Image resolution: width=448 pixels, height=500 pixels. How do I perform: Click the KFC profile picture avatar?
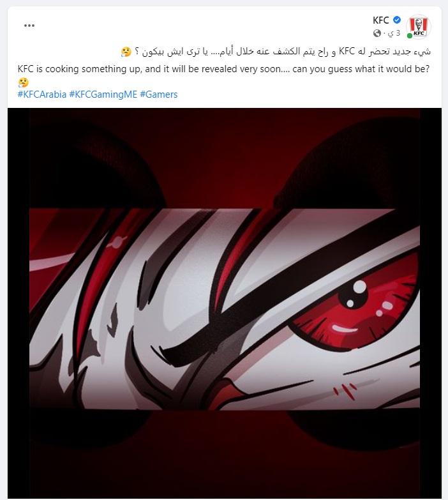[x=419, y=27]
